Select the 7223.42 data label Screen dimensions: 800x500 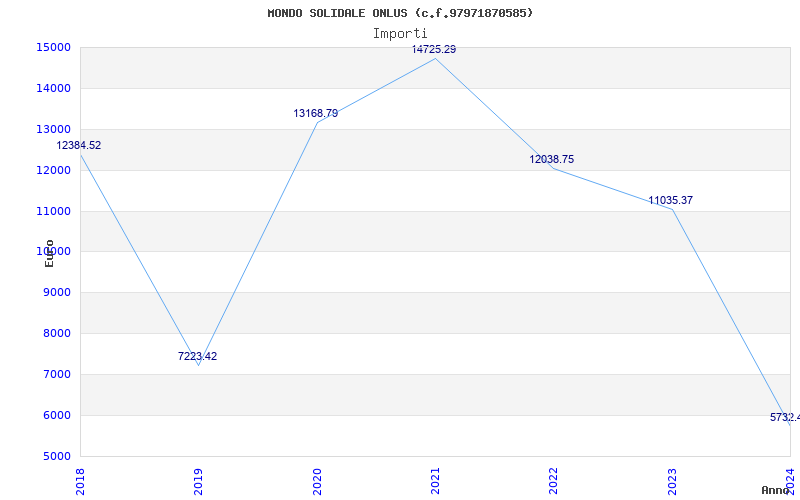click(197, 357)
